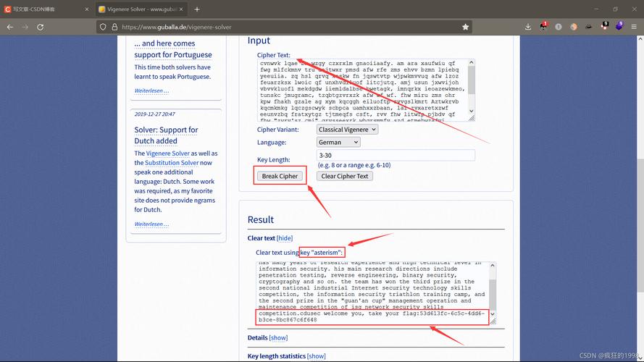The image size is (644, 362).
Task: Open the downloads arrow icon
Action: [x=528, y=27]
